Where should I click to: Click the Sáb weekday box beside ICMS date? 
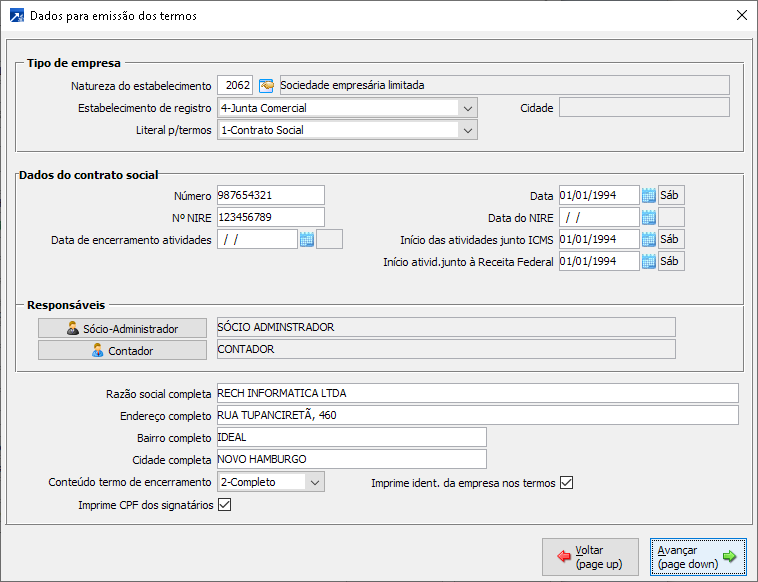click(x=671, y=239)
